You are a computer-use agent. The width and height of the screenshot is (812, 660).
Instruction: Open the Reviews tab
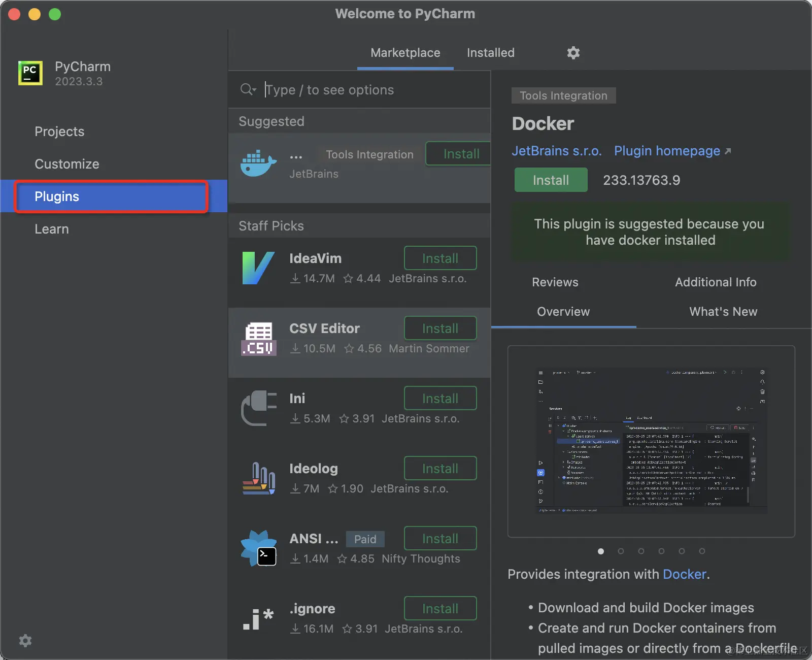coord(555,282)
